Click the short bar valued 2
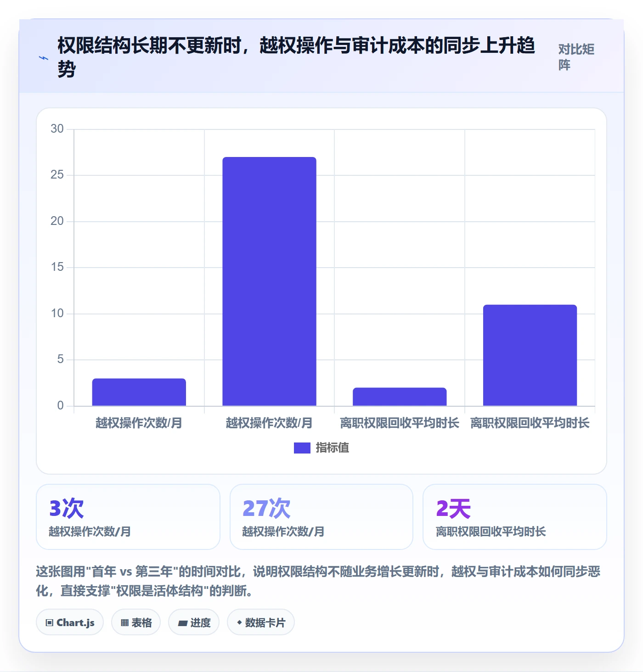This screenshot has height=672, width=643. 400,397
